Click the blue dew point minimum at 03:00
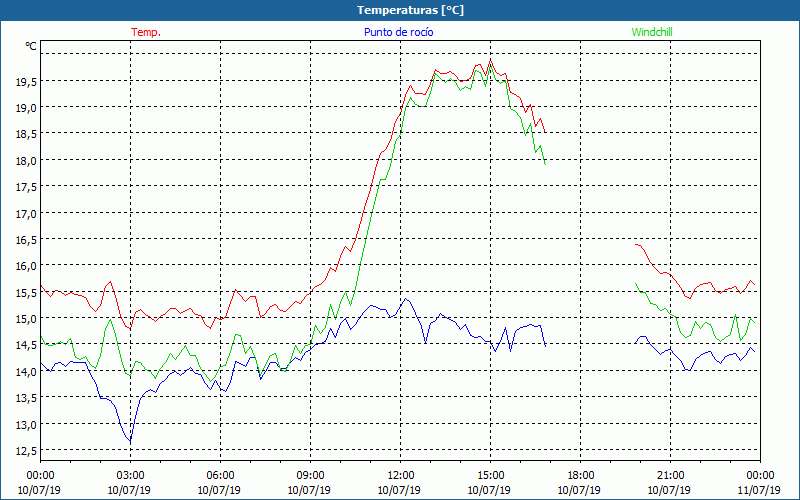800x500 pixels. 130,441
